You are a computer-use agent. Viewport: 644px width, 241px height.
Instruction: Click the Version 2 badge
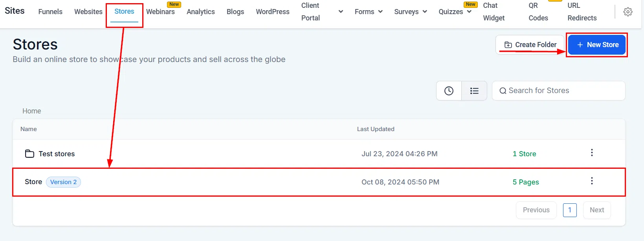coord(63,182)
